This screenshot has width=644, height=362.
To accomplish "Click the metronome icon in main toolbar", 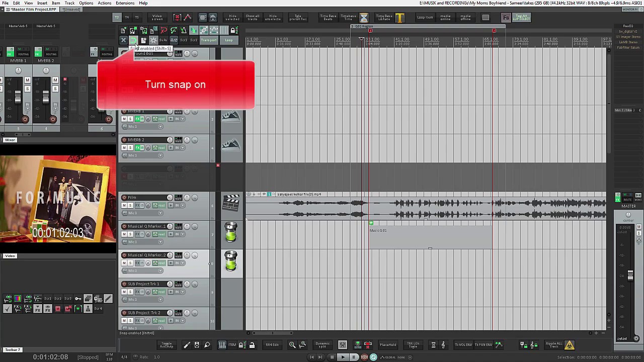I will (184, 31).
